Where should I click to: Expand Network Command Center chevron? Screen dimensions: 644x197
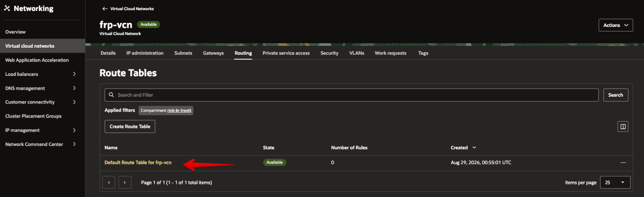pyautogui.click(x=74, y=144)
